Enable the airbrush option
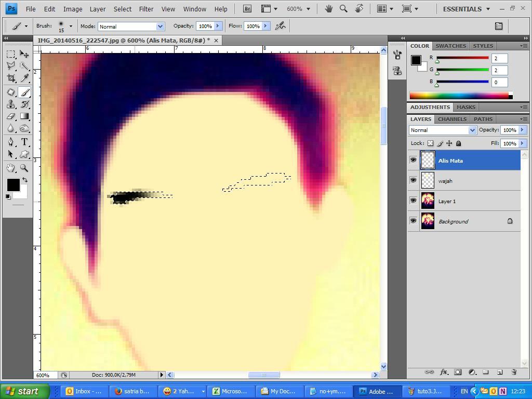The height and width of the screenshot is (399, 532). (280, 26)
